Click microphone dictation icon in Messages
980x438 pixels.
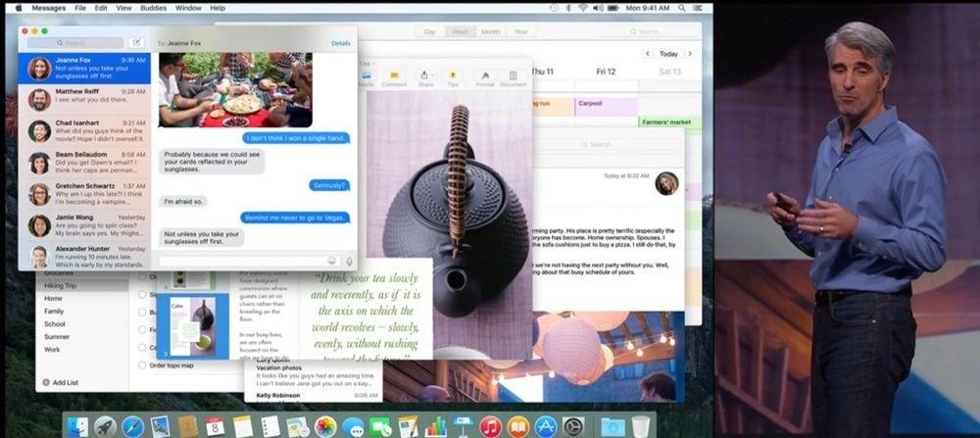pyautogui.click(x=349, y=262)
